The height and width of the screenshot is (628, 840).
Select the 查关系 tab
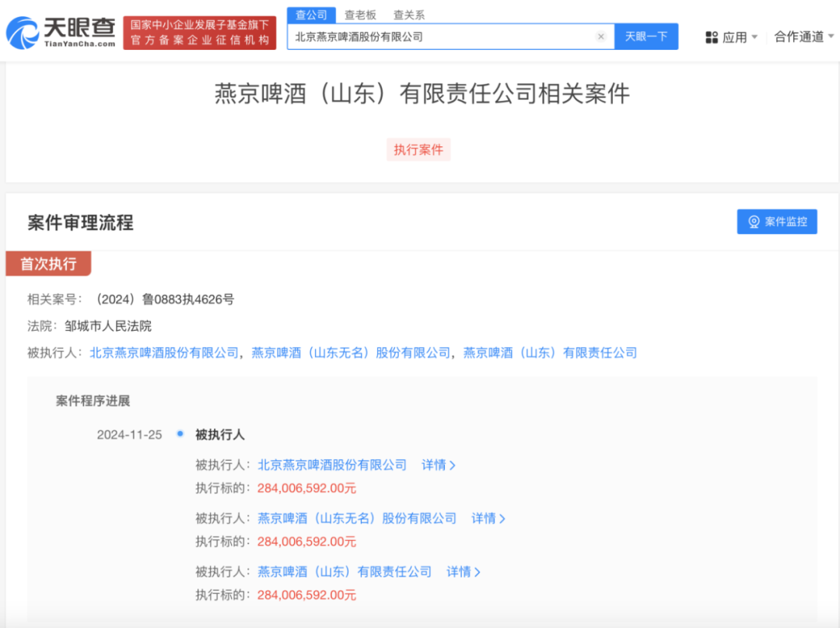408,15
